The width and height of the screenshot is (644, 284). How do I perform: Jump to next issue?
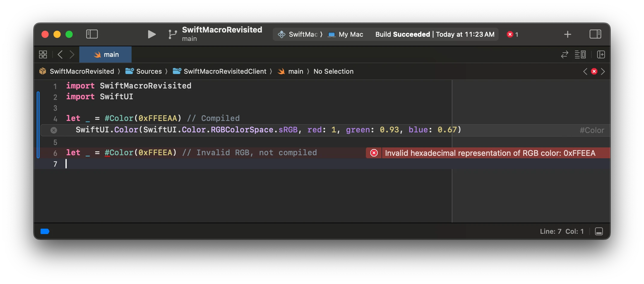tap(603, 71)
